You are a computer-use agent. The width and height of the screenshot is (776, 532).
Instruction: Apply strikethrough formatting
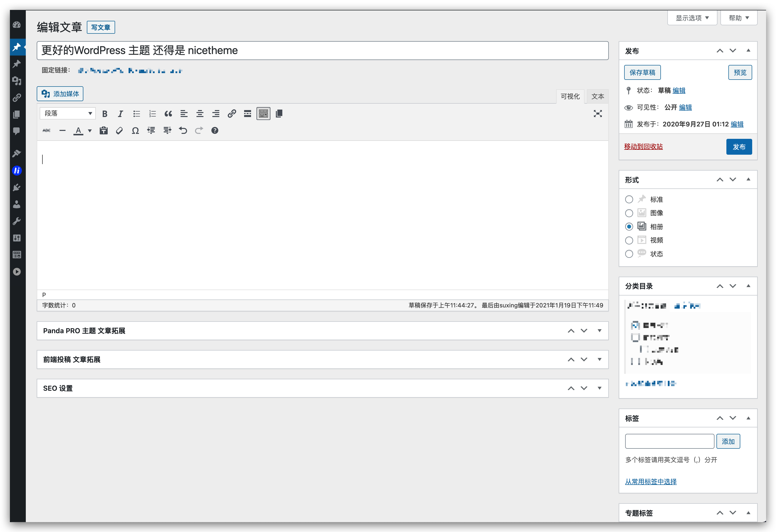(x=46, y=130)
